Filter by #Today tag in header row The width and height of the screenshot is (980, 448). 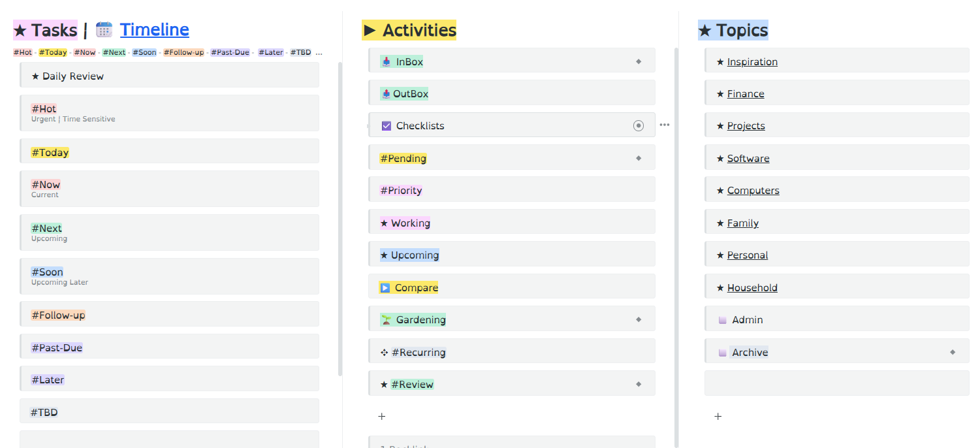point(53,52)
